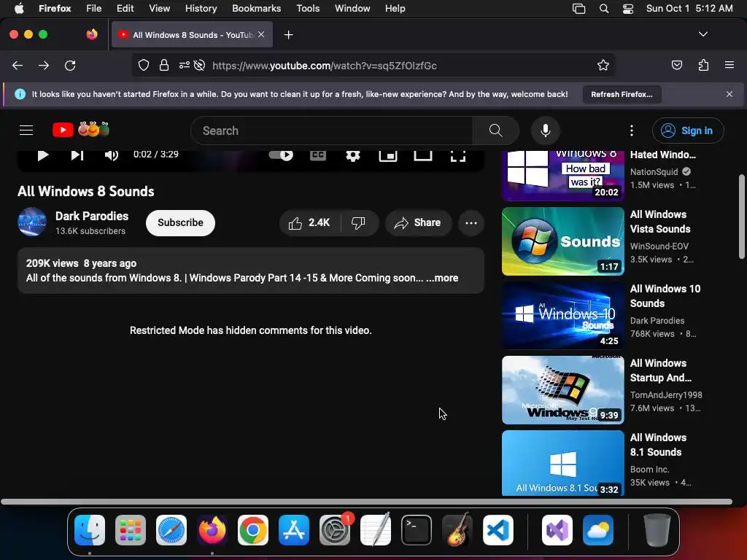
Task: Open All Windows 10 Sounds thumbnail
Action: [563, 315]
